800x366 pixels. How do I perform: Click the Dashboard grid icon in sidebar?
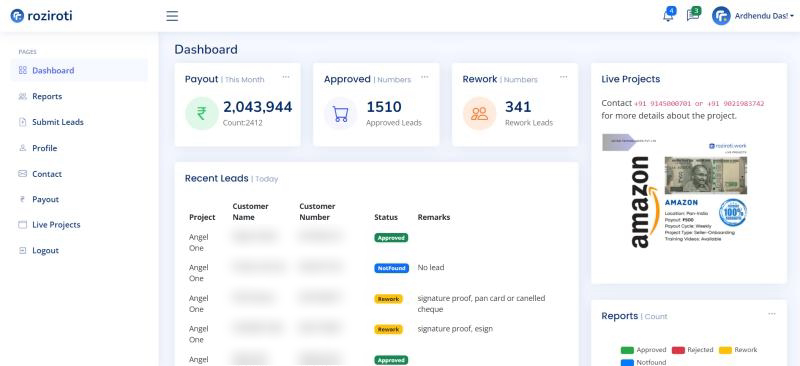click(x=22, y=70)
